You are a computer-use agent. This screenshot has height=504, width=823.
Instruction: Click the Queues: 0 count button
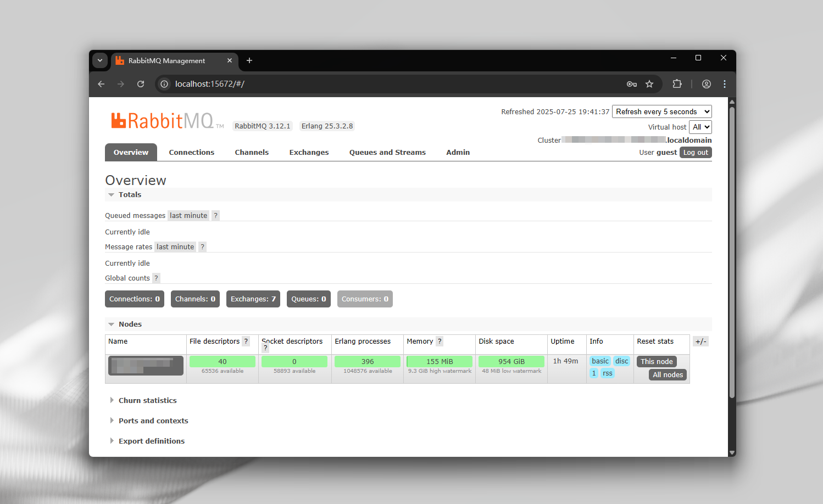click(309, 299)
